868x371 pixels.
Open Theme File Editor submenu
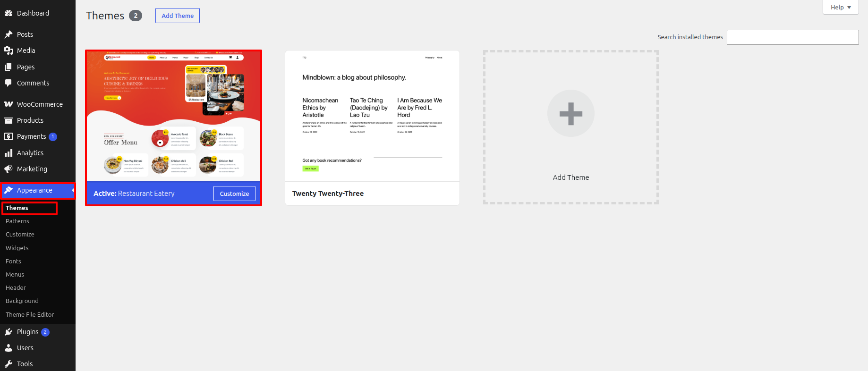point(30,314)
